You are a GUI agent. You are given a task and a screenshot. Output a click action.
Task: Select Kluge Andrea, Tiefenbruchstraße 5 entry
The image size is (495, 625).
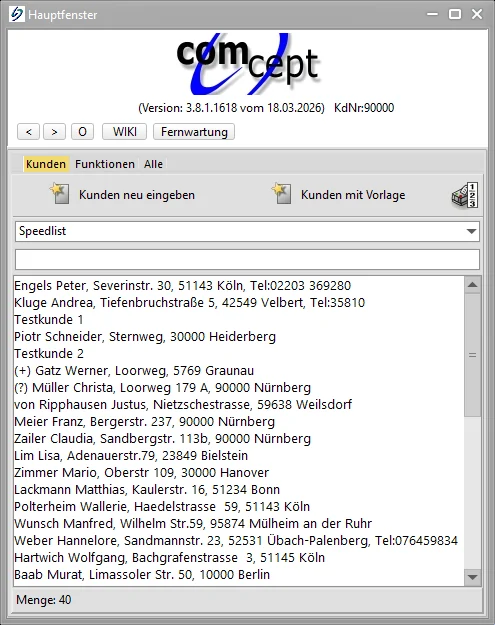tap(239, 303)
